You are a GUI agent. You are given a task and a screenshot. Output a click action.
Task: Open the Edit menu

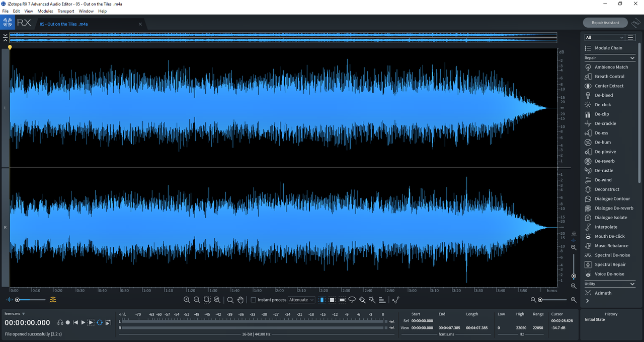(x=17, y=11)
